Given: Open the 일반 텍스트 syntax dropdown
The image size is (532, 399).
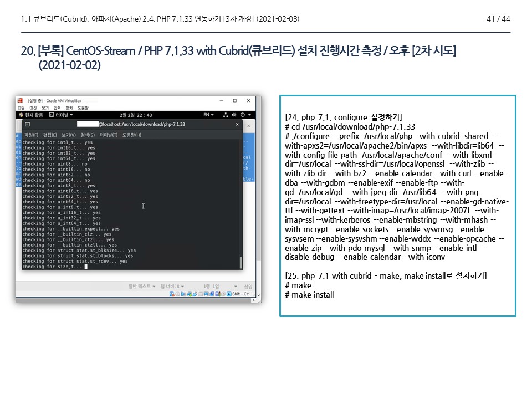Looking at the screenshot, I should click(x=142, y=287).
